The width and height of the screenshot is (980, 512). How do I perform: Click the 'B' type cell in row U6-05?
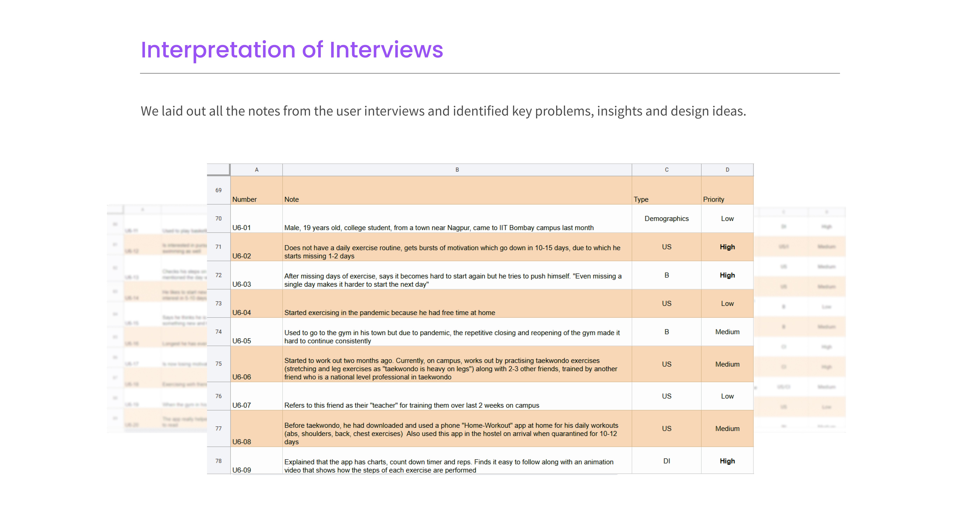666,332
